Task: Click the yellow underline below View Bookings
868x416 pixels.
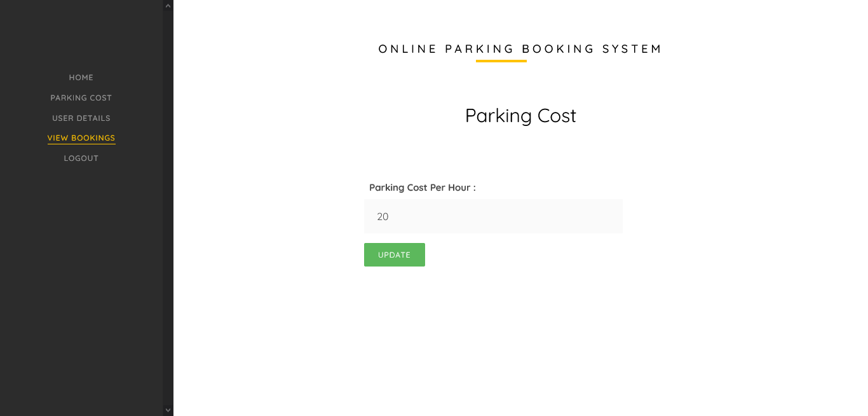Action: tap(81, 144)
